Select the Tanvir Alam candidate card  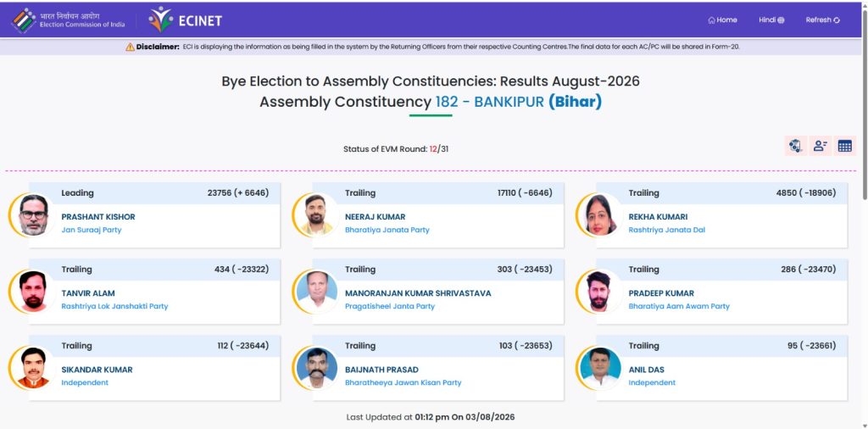point(154,292)
